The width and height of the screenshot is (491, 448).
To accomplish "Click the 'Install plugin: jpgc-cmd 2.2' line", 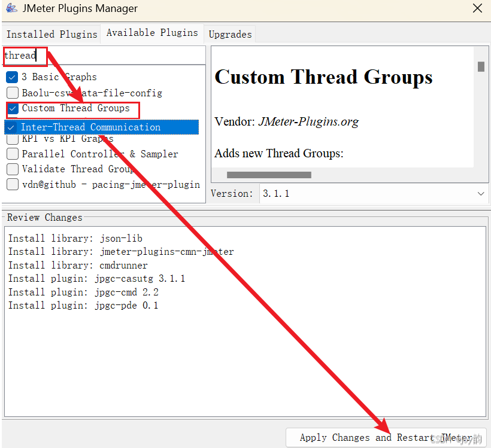I will pyautogui.click(x=83, y=292).
